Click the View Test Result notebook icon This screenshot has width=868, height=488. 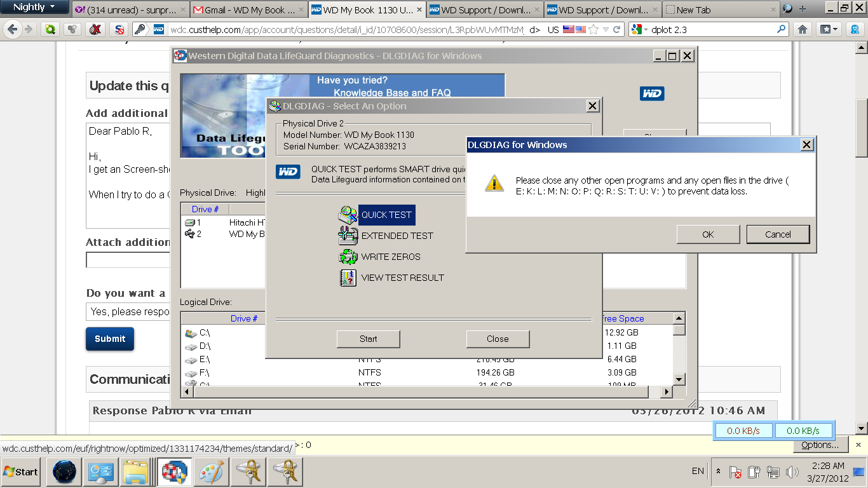tap(348, 278)
